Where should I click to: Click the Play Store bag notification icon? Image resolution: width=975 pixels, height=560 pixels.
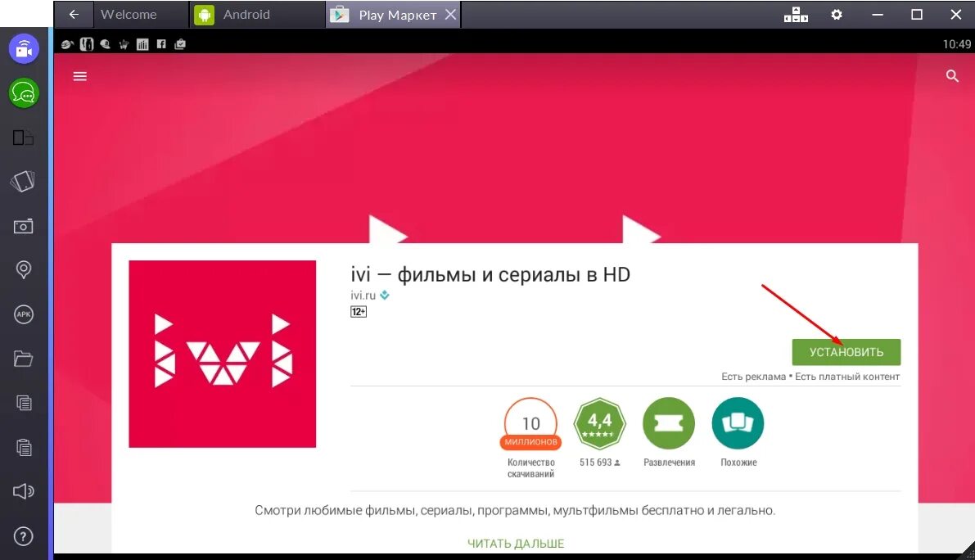[180, 44]
